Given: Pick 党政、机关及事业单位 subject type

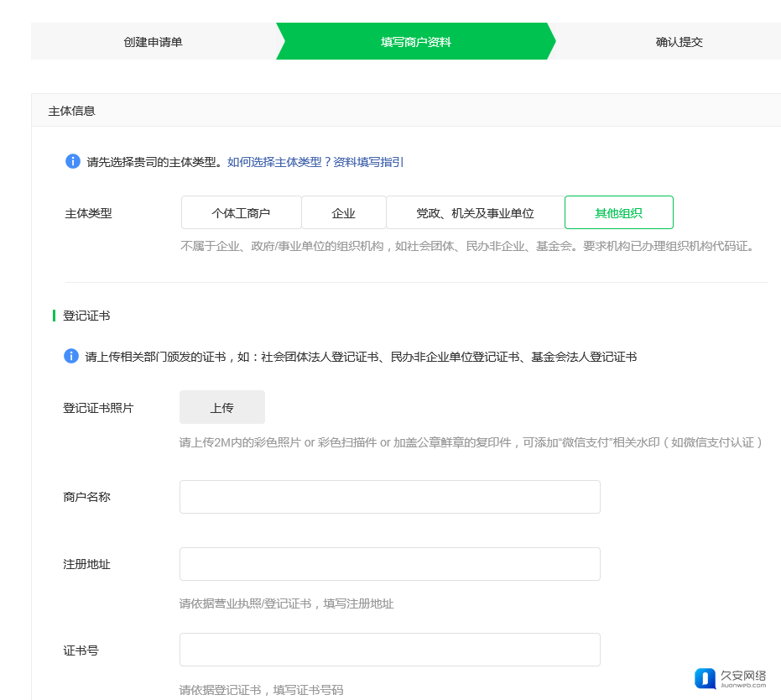Looking at the screenshot, I should tap(475, 213).
